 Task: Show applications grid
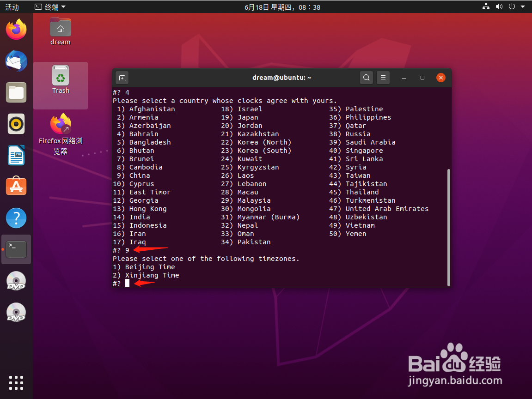click(x=16, y=383)
